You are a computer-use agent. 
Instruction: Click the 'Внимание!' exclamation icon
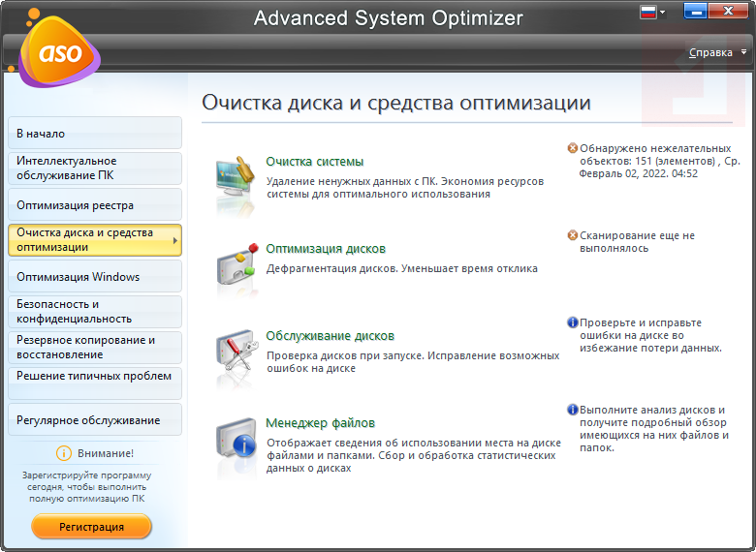point(64,453)
